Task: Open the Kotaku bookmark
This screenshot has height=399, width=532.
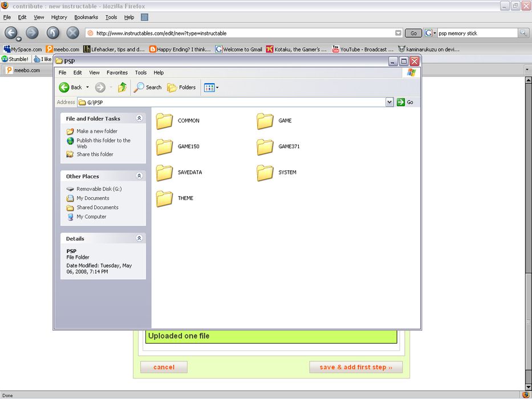Action: tap(296, 49)
